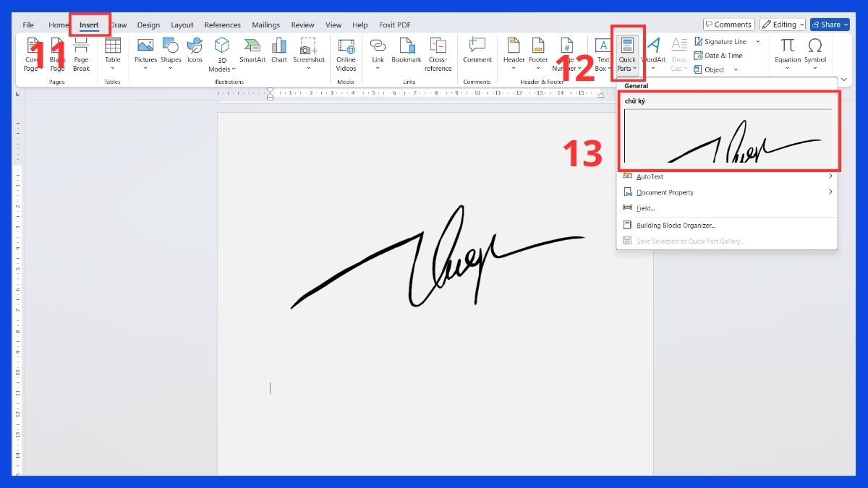Insert 3D Models
This screenshot has width=868, height=488.
[x=221, y=55]
